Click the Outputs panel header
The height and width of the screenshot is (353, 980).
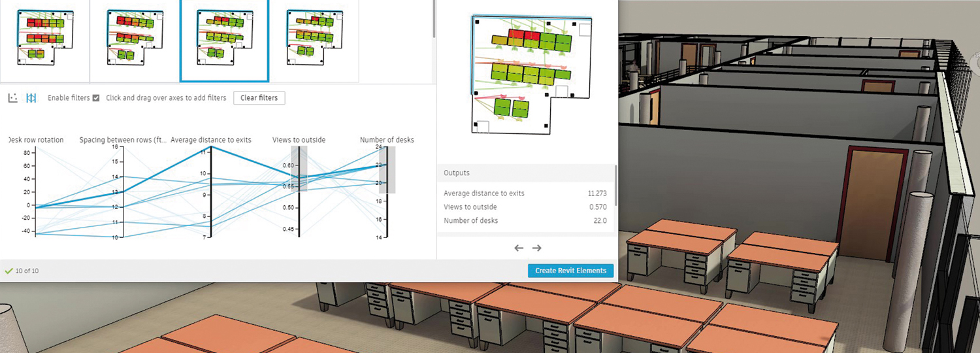click(457, 173)
